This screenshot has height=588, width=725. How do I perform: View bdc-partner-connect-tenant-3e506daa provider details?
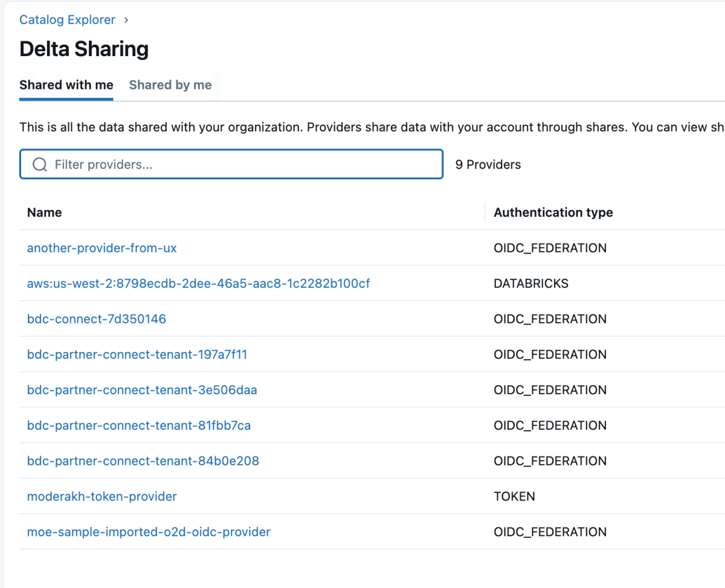click(142, 391)
